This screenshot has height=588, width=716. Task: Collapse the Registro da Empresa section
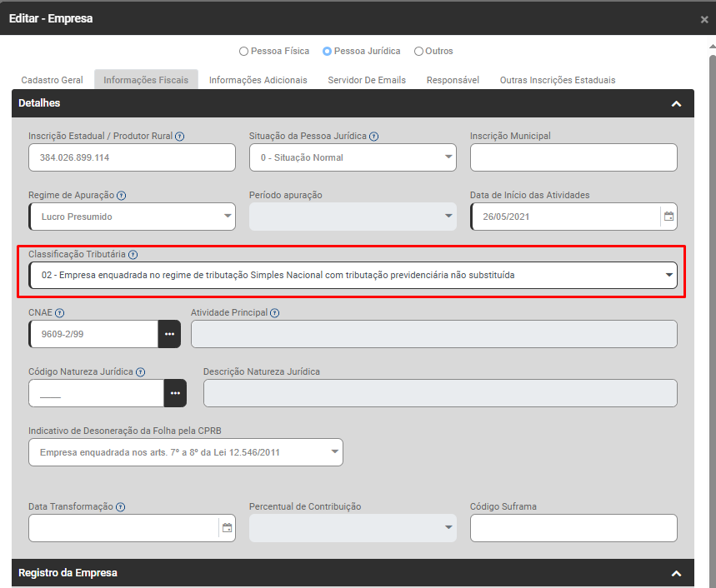tap(676, 574)
